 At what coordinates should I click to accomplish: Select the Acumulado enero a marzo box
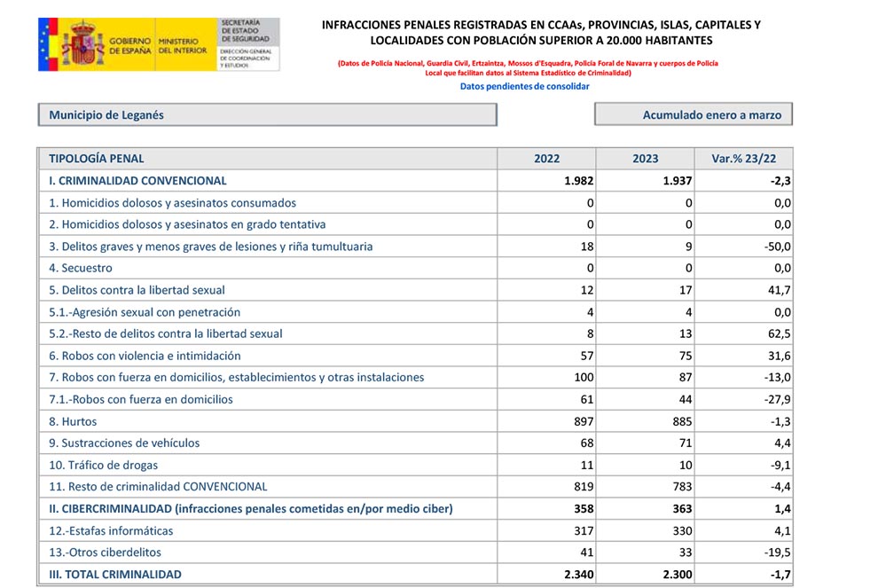click(x=693, y=115)
